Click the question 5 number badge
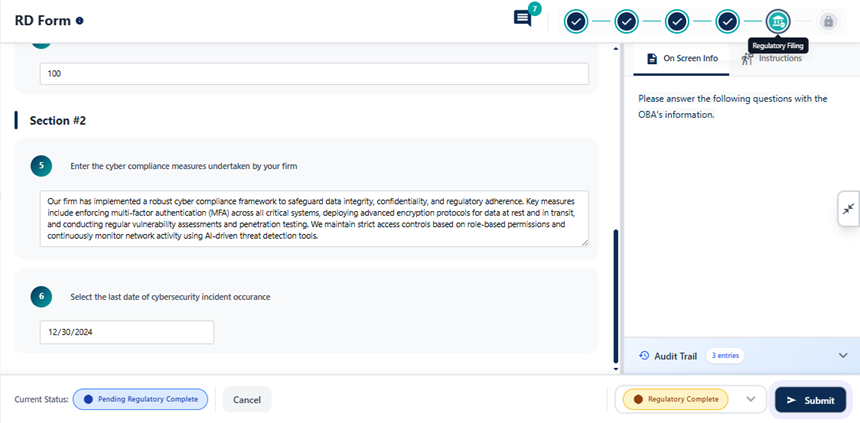Viewport: 860px width, 423px height. (x=41, y=166)
